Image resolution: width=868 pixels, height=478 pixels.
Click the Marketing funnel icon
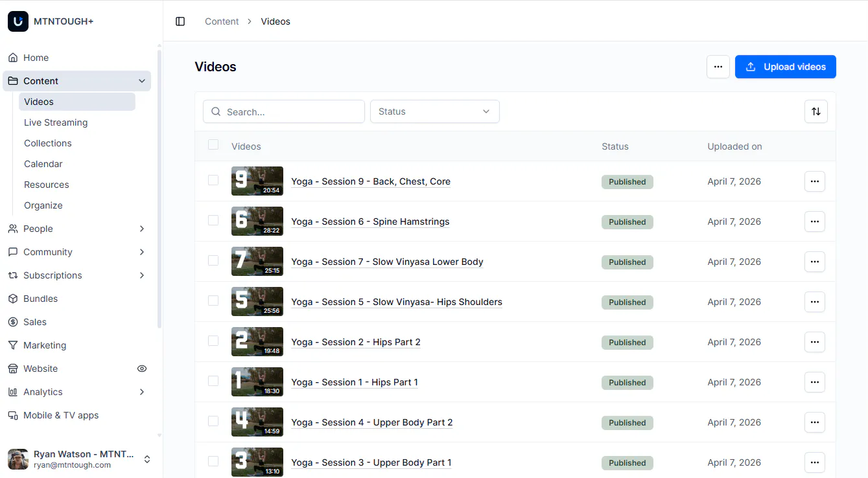[x=13, y=345]
